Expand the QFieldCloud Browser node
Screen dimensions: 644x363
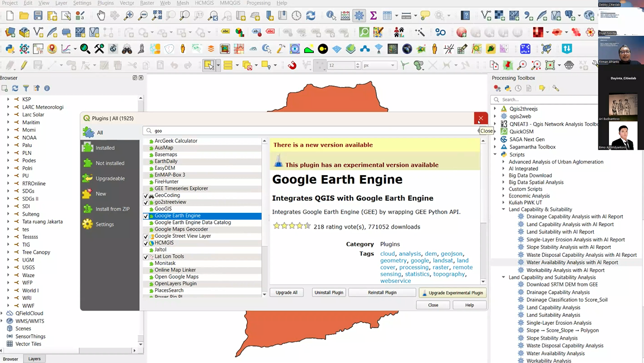click(x=2, y=313)
